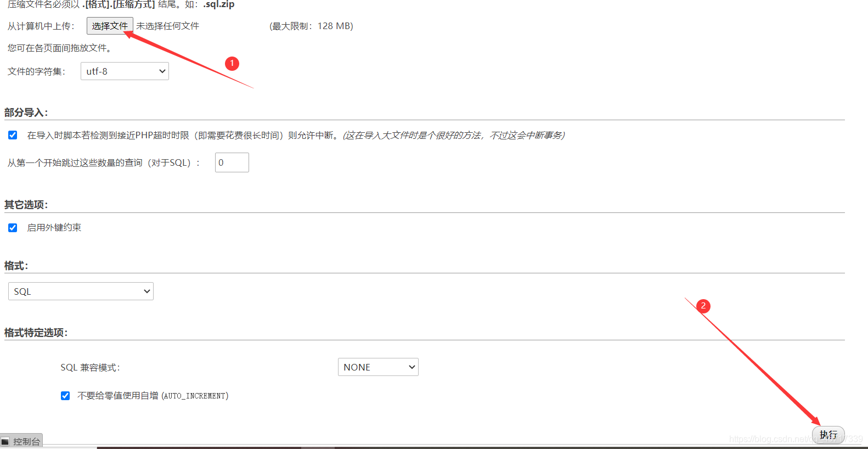Image resolution: width=868 pixels, height=449 pixels.
Task: Toggle the 启用外键约束 checkbox
Action: 13,228
